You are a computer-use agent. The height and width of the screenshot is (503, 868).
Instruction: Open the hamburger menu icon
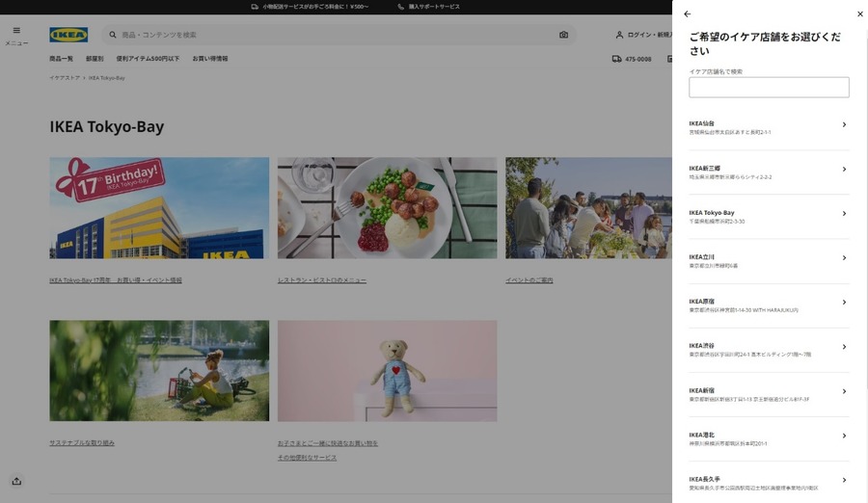pos(16,31)
